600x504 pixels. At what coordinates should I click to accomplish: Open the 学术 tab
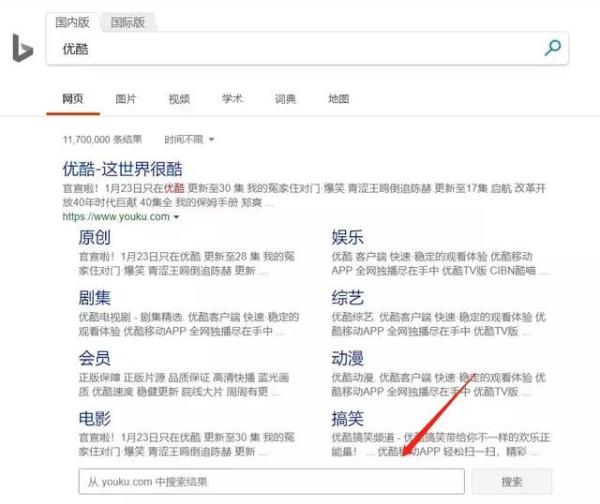(232, 99)
